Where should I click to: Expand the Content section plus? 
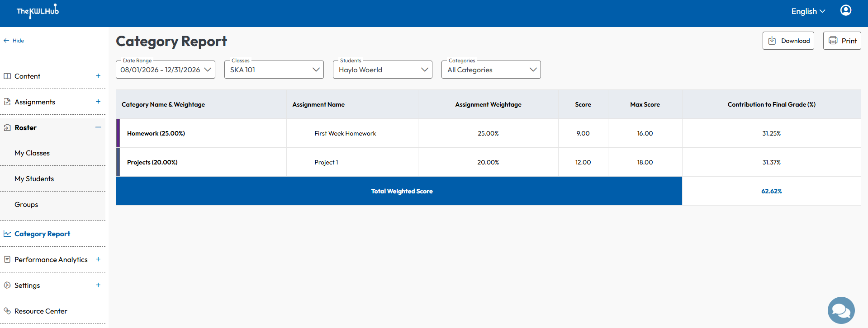coord(98,76)
